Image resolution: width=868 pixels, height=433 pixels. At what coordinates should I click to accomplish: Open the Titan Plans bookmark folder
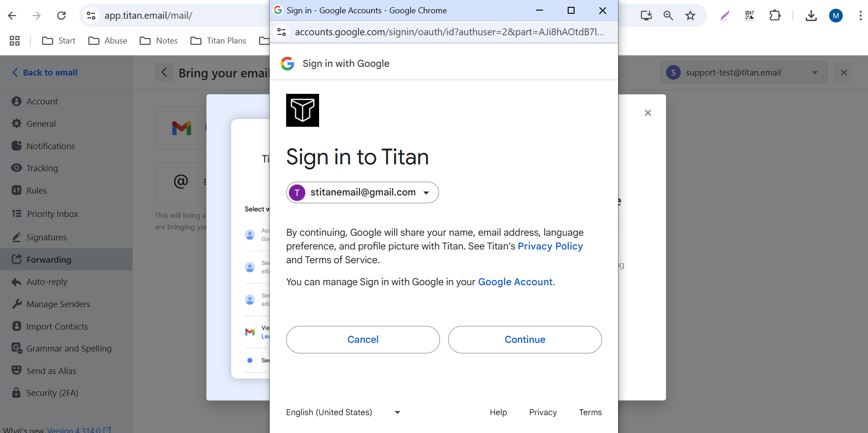click(218, 41)
